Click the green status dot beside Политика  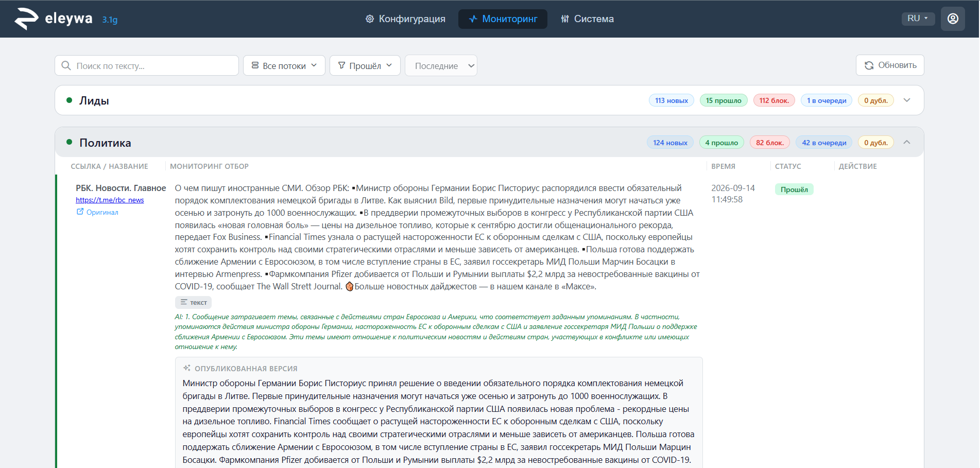click(x=69, y=142)
